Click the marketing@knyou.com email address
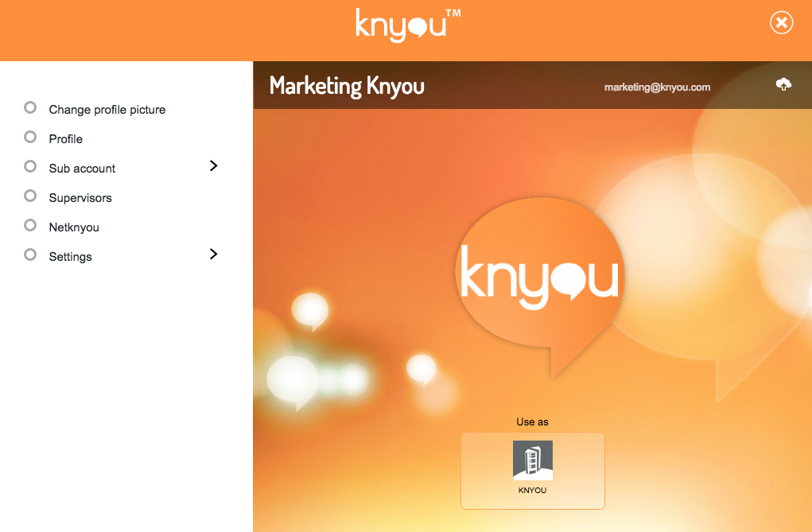 tap(657, 87)
